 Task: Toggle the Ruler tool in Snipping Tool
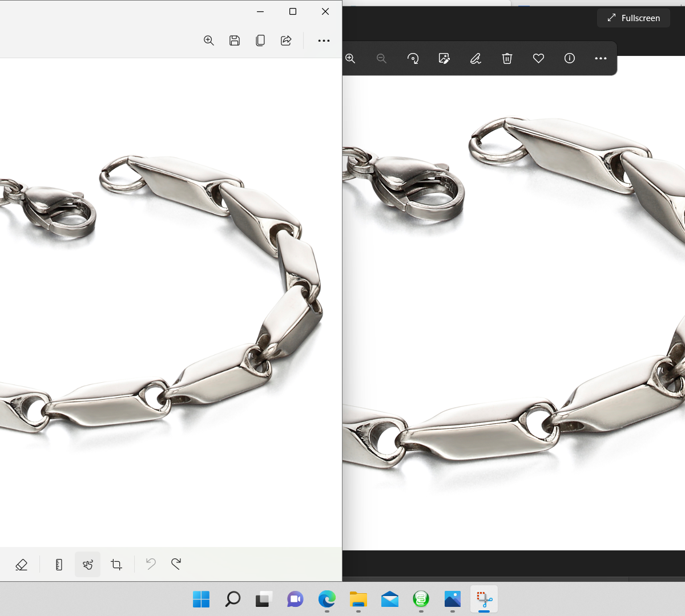coord(59,564)
